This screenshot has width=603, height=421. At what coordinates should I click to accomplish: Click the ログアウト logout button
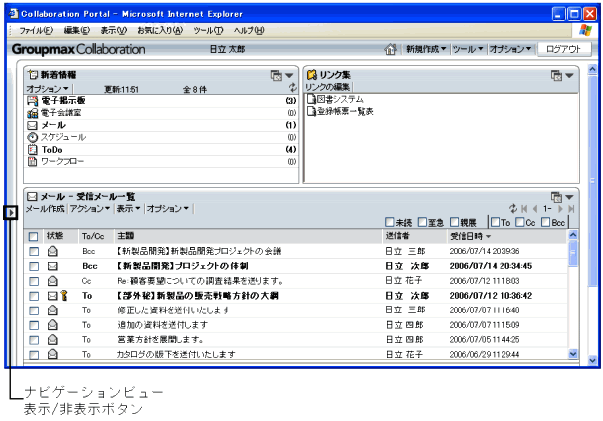[562, 49]
